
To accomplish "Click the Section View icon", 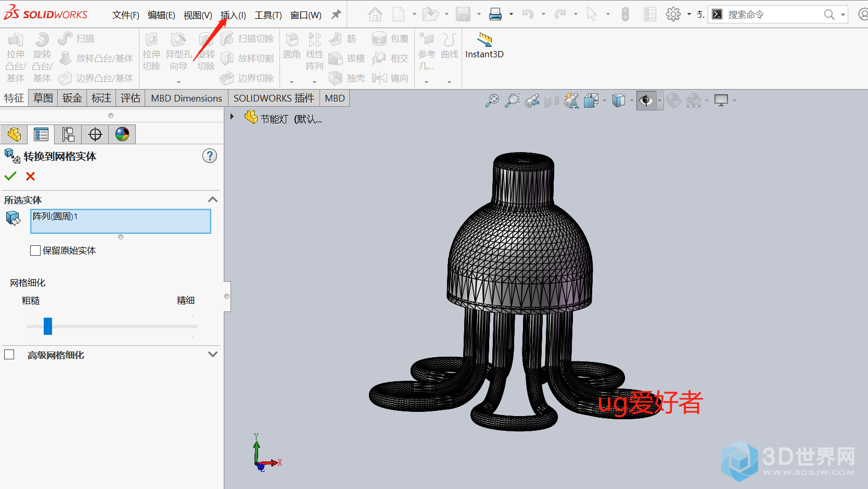I will click(x=552, y=100).
